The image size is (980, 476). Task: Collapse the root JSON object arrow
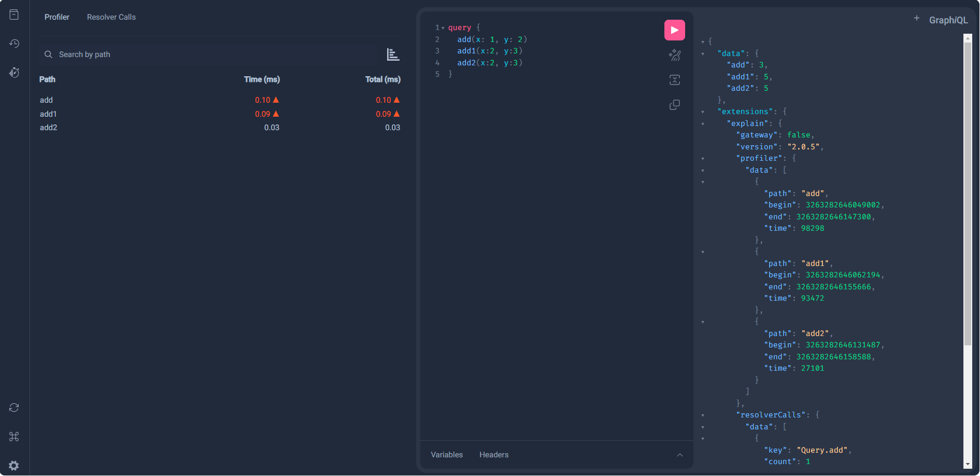(x=703, y=42)
